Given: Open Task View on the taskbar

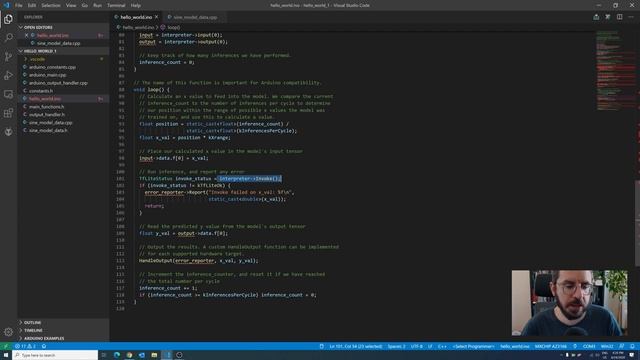Looking at the screenshot, I should pyautogui.click(x=104, y=355).
